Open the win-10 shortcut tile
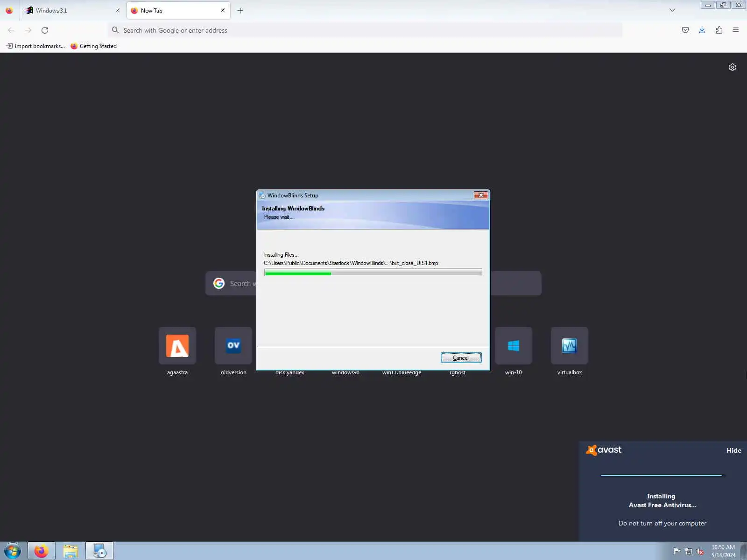The width and height of the screenshot is (747, 560). click(514, 346)
